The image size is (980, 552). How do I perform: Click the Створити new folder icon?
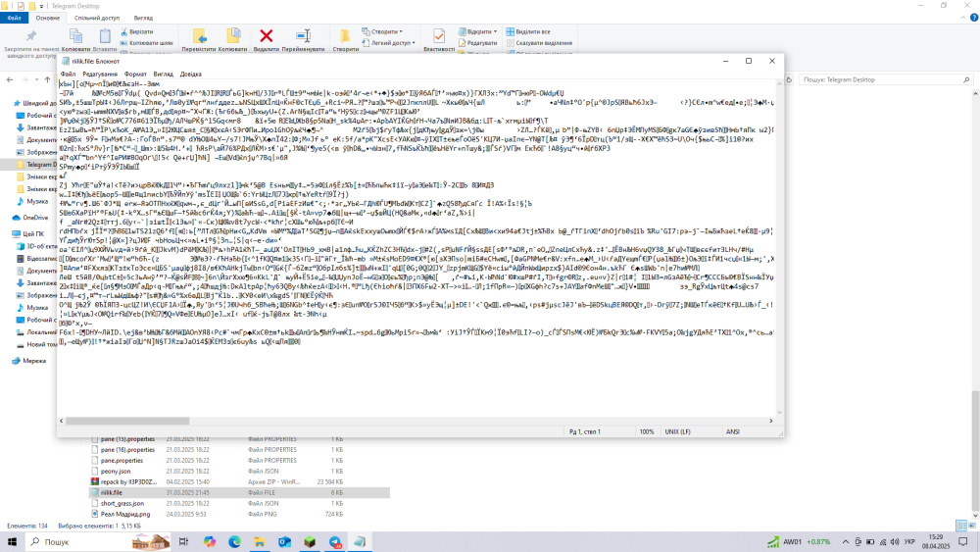point(345,36)
